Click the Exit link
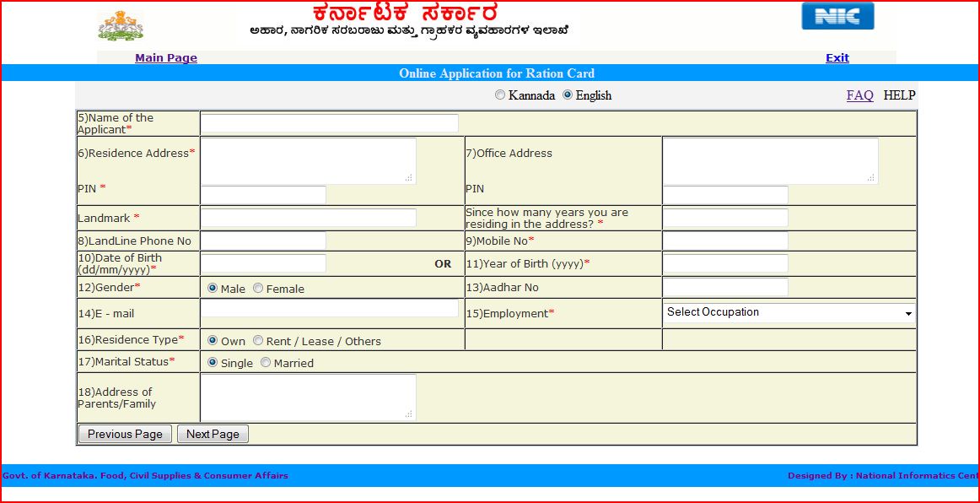 point(836,57)
